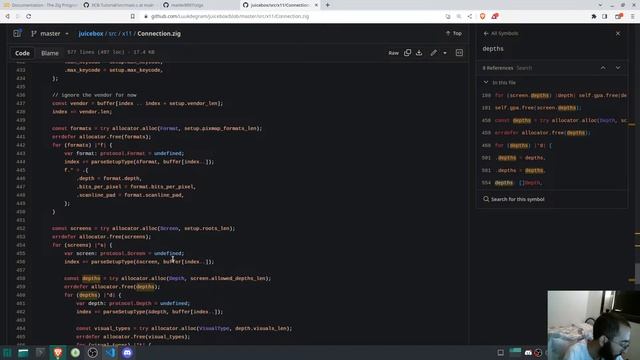Click Discord tray icon
Image resolution: width=640 pixels, height=360 pixels.
528,353
